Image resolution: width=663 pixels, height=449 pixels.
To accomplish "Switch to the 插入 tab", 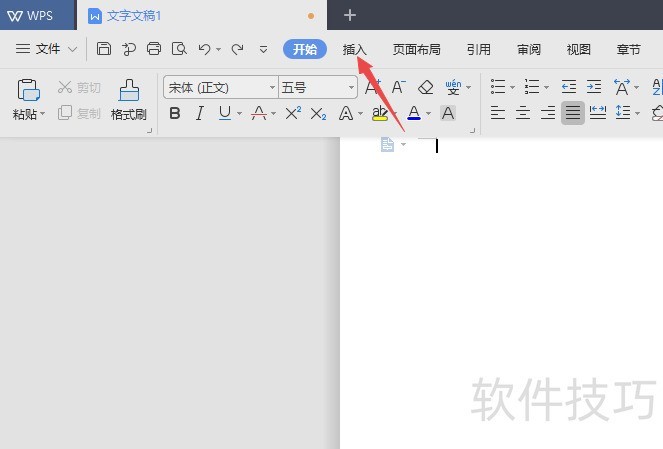I will tap(354, 49).
